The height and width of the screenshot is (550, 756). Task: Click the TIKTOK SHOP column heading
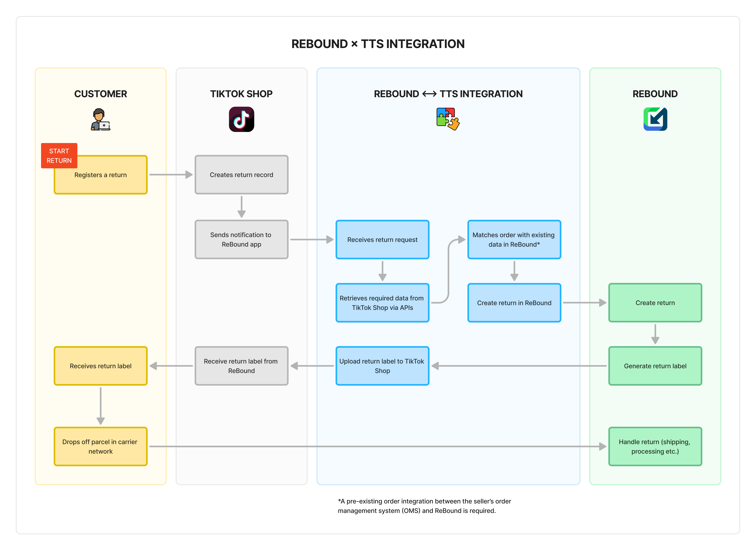[x=241, y=94]
